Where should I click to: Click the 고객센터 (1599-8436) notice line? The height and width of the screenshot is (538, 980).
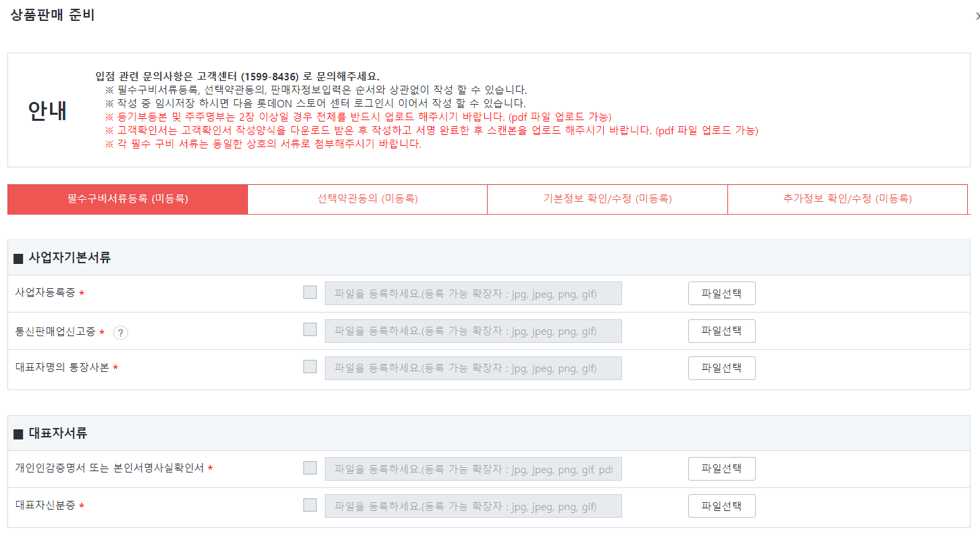tap(238, 76)
